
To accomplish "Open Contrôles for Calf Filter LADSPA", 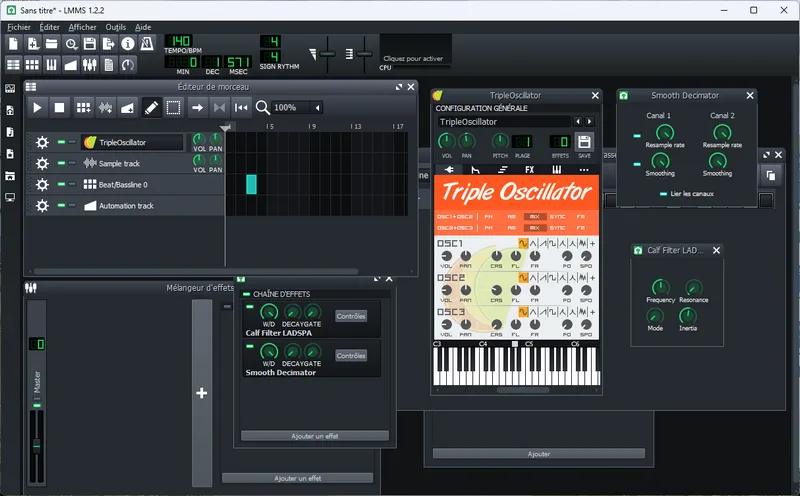I will [x=351, y=316].
